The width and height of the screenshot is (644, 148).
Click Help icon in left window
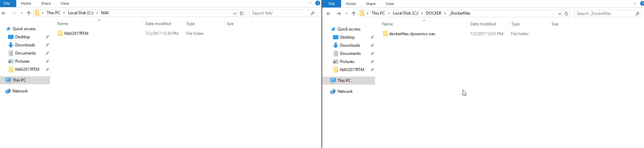tap(317, 3)
